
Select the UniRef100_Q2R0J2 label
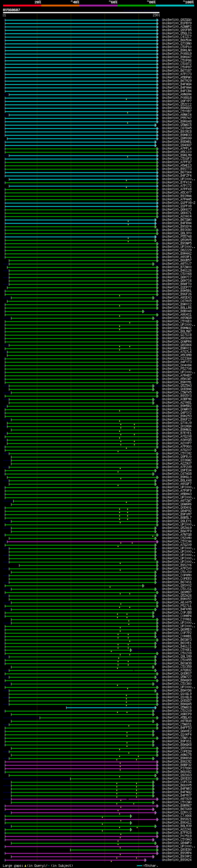tap(177, 812)
